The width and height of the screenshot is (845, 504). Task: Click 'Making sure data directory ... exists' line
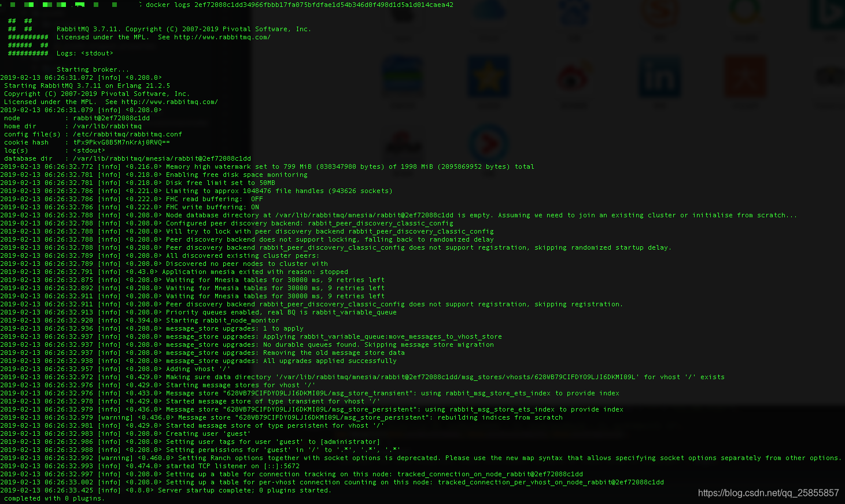pos(363,377)
